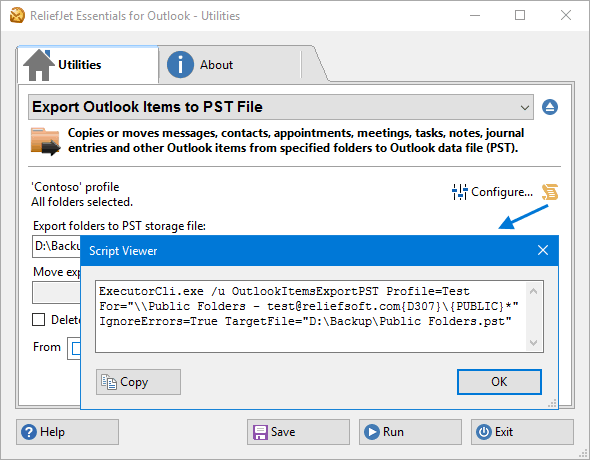Click the 'Contoso' profile text
This screenshot has width=590, height=460.
click(x=75, y=187)
